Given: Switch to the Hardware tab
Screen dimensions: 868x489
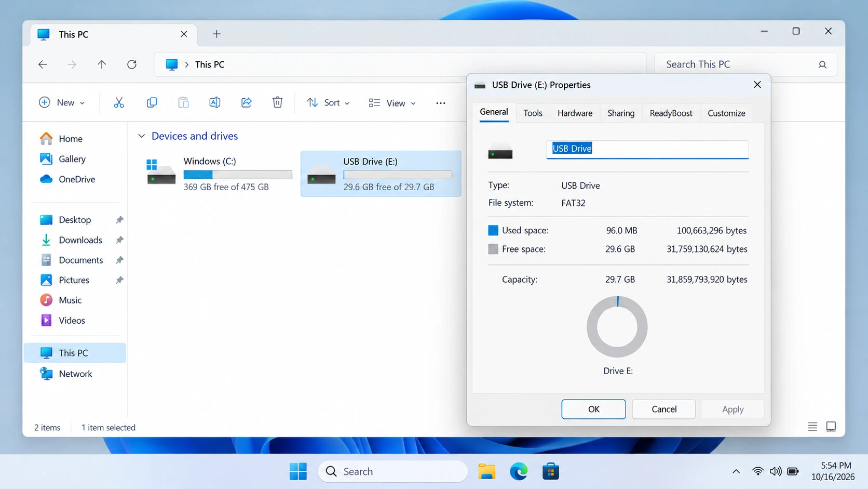Looking at the screenshot, I should (575, 113).
